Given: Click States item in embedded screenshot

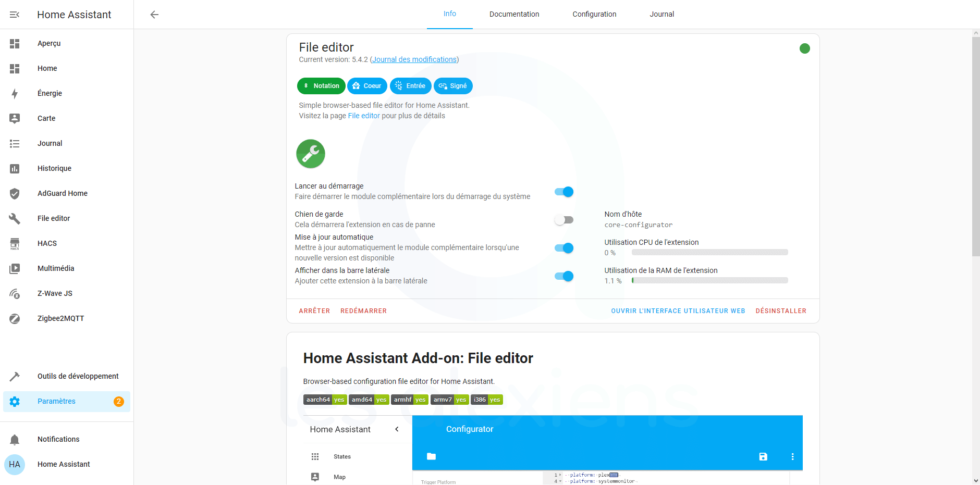Looking at the screenshot, I should coord(342,457).
